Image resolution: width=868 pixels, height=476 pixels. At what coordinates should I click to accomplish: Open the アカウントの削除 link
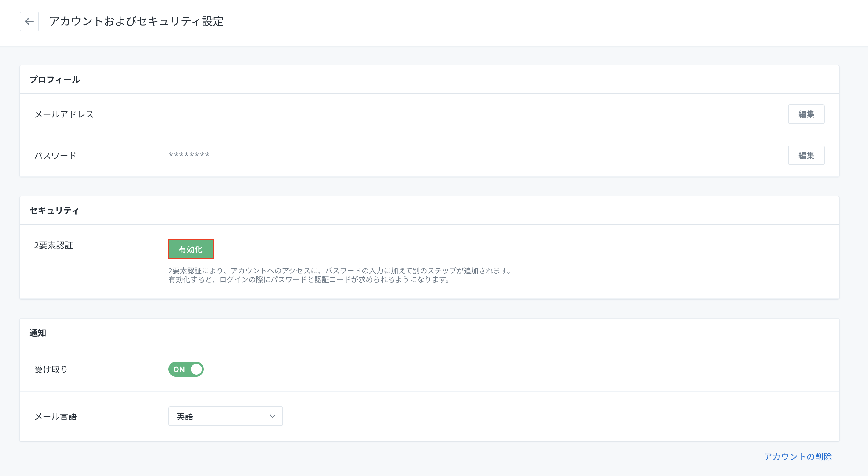click(798, 456)
